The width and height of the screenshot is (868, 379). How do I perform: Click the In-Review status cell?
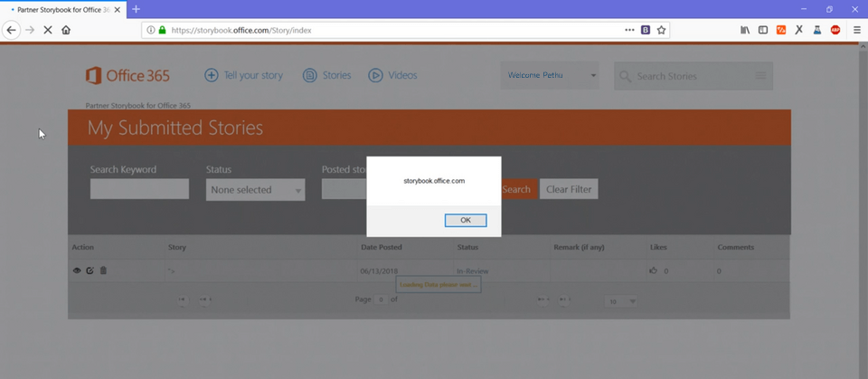473,271
